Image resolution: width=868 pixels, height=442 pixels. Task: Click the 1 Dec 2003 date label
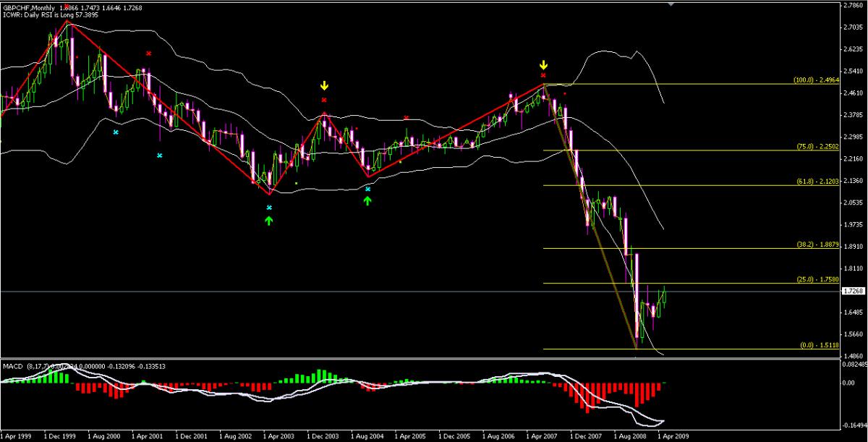323,437
